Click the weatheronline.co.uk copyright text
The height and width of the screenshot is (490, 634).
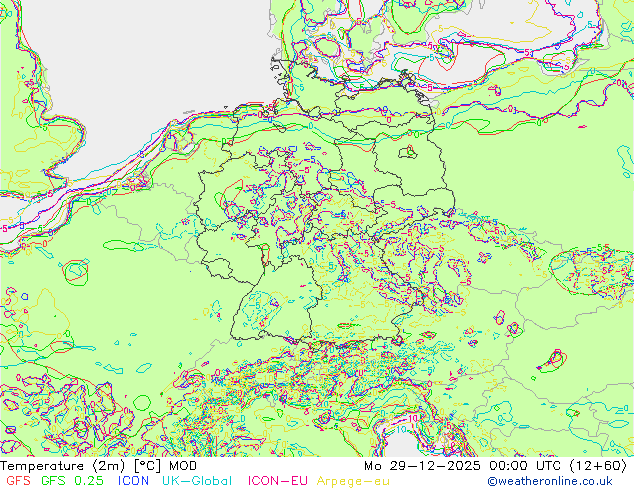coord(550,481)
